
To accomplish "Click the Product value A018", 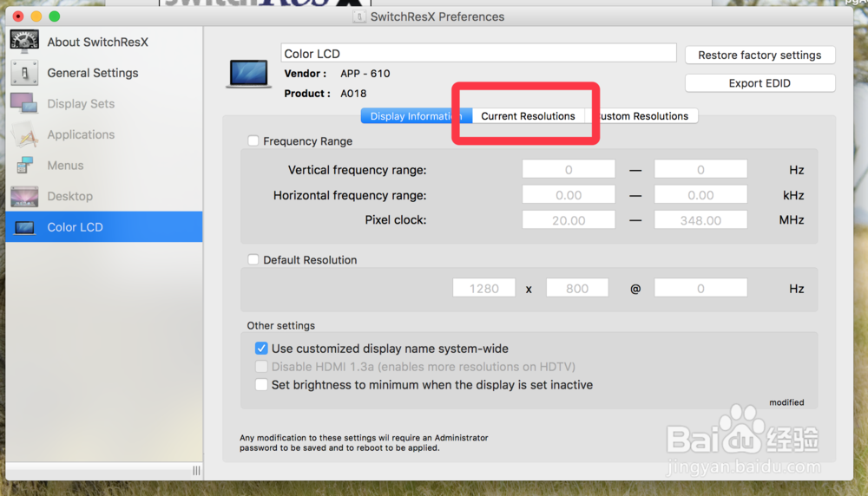I will [353, 94].
